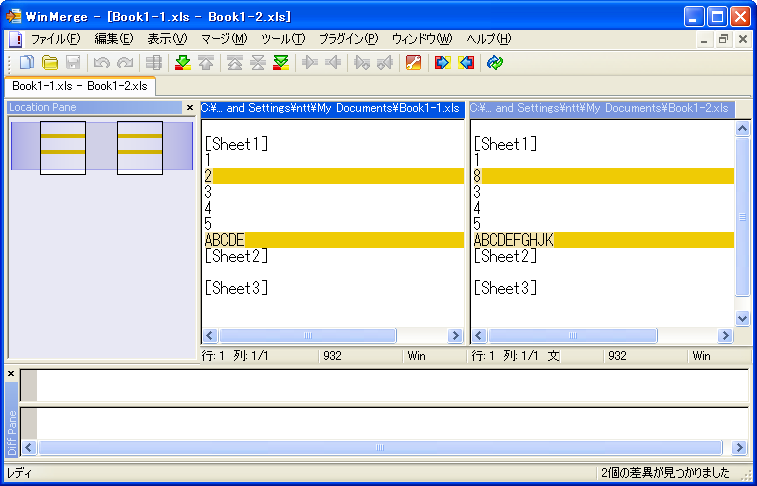This screenshot has width=757, height=486.
Task: Click the Undo toolbar icon
Action: pyautogui.click(x=102, y=62)
